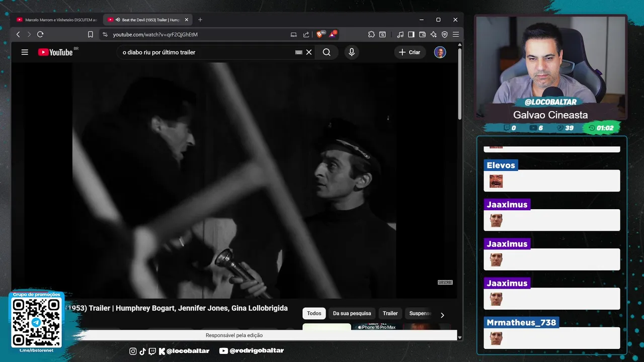644x362 pixels.
Task: Open site settings icon beside the URL
Action: 105,34
